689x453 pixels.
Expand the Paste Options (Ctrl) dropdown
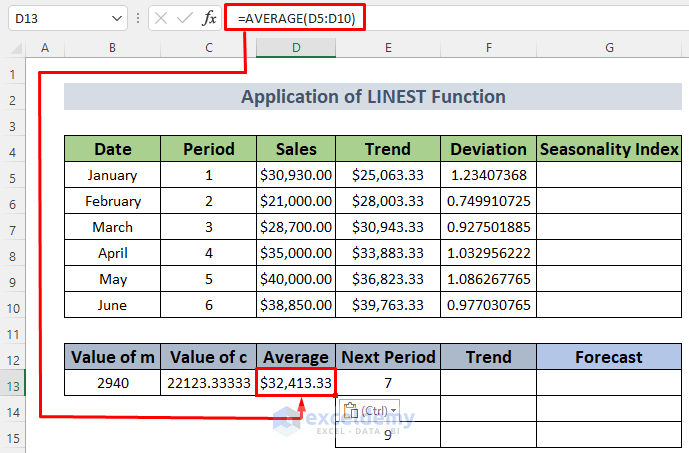click(x=393, y=410)
